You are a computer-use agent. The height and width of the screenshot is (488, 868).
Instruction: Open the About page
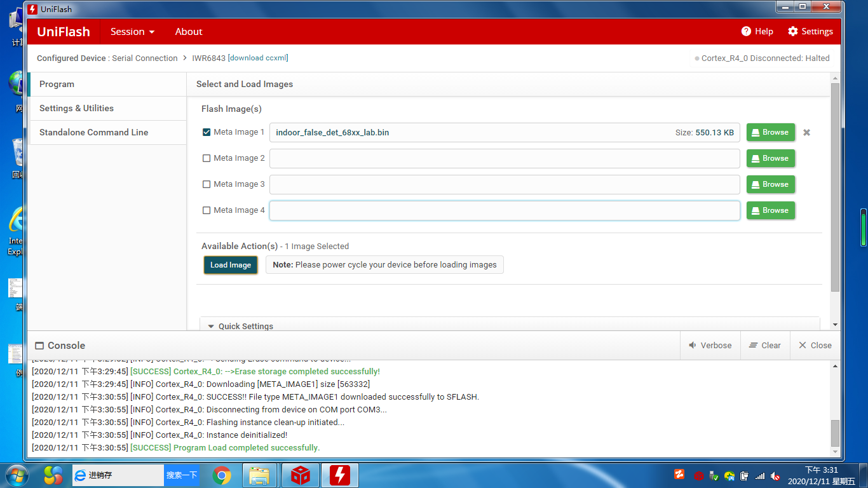(x=189, y=31)
